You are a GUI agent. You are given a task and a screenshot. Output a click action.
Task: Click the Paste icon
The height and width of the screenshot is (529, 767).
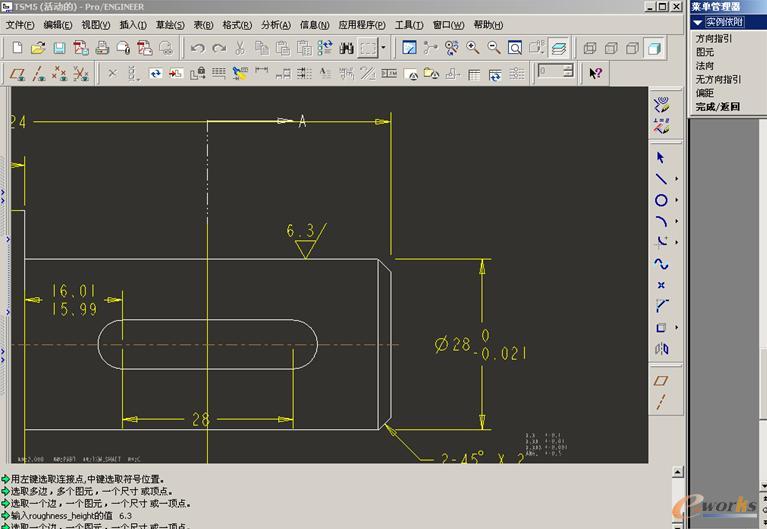[x=283, y=47]
